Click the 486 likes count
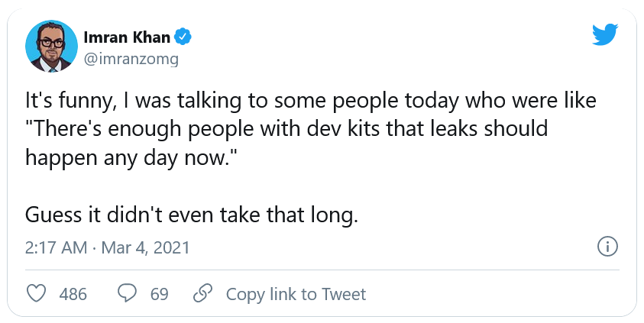 [x=73, y=294]
